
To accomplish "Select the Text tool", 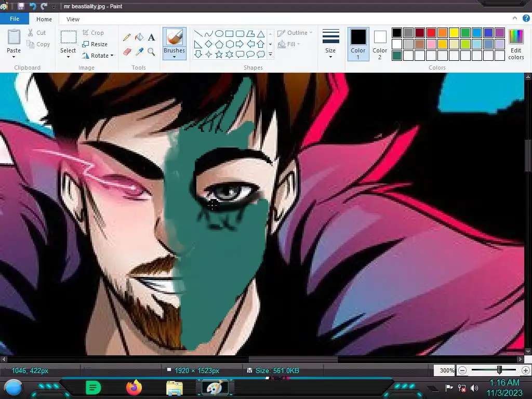I will click(151, 37).
